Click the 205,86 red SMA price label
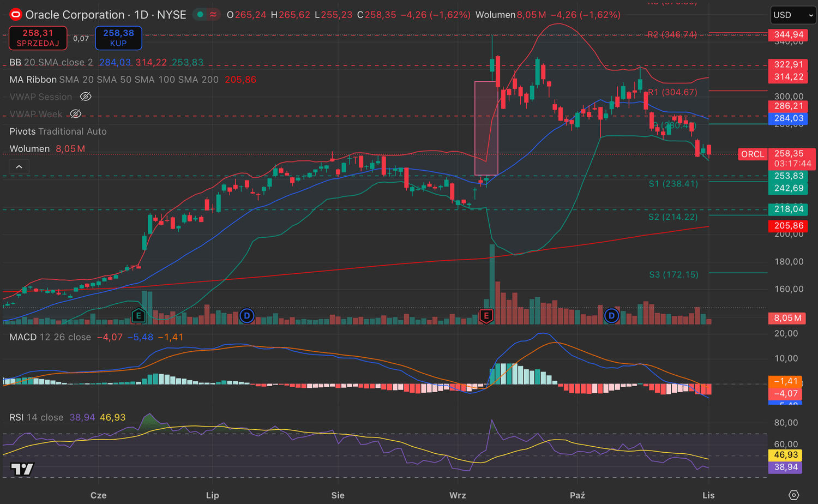The height and width of the screenshot is (504, 818). click(x=789, y=226)
